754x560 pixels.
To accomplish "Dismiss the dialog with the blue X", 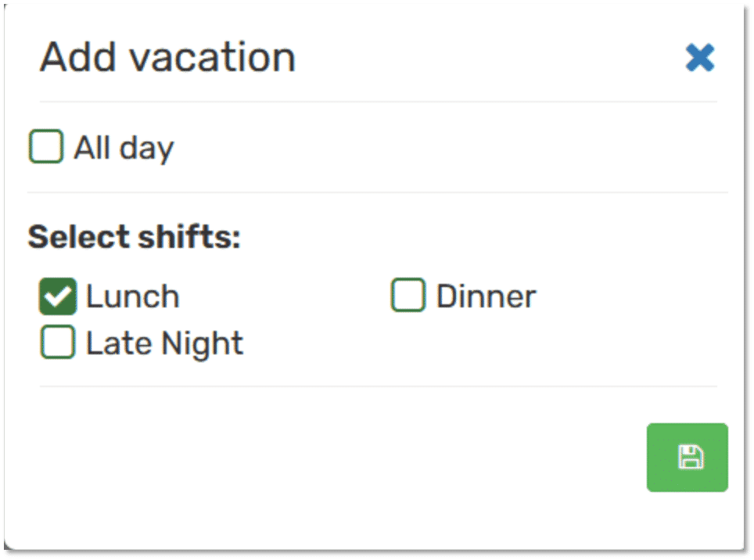I will [x=699, y=57].
